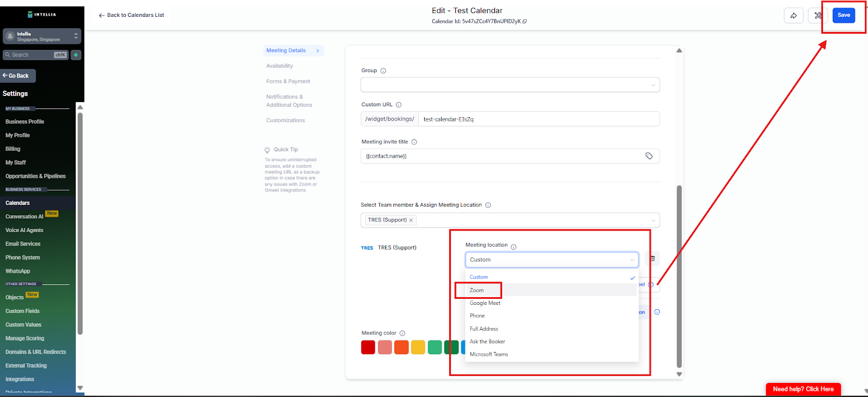Pick Ask the Booker location option
This screenshot has width=868, height=397.
[x=552, y=342]
